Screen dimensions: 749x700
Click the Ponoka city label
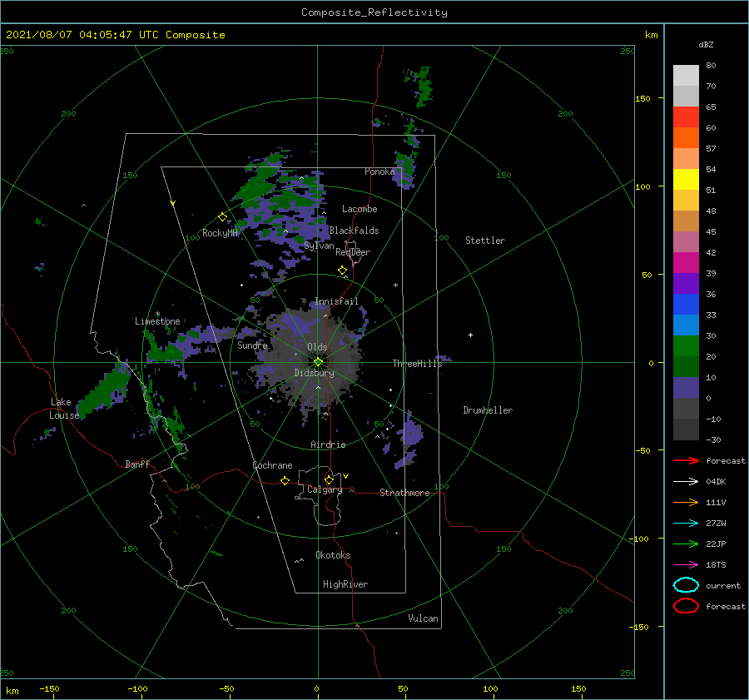379,171
